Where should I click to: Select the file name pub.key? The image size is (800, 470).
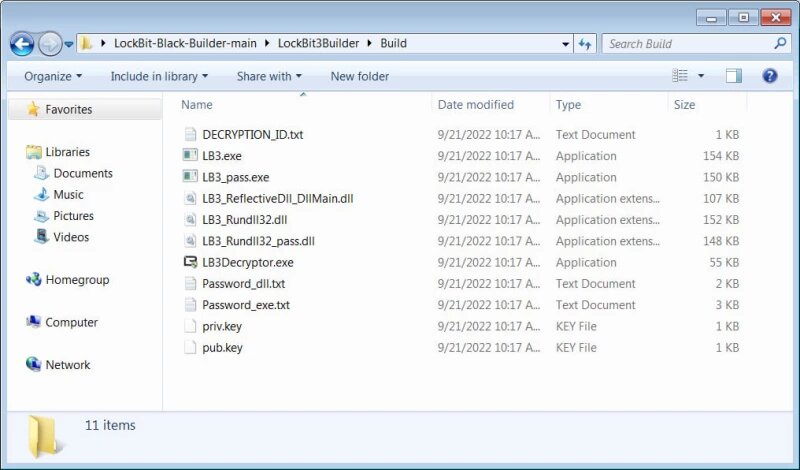[222, 348]
